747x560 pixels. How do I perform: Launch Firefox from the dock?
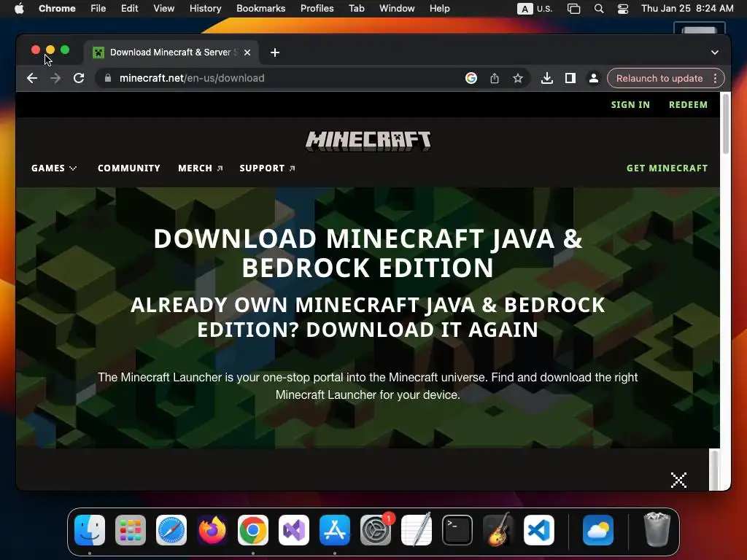click(x=212, y=530)
